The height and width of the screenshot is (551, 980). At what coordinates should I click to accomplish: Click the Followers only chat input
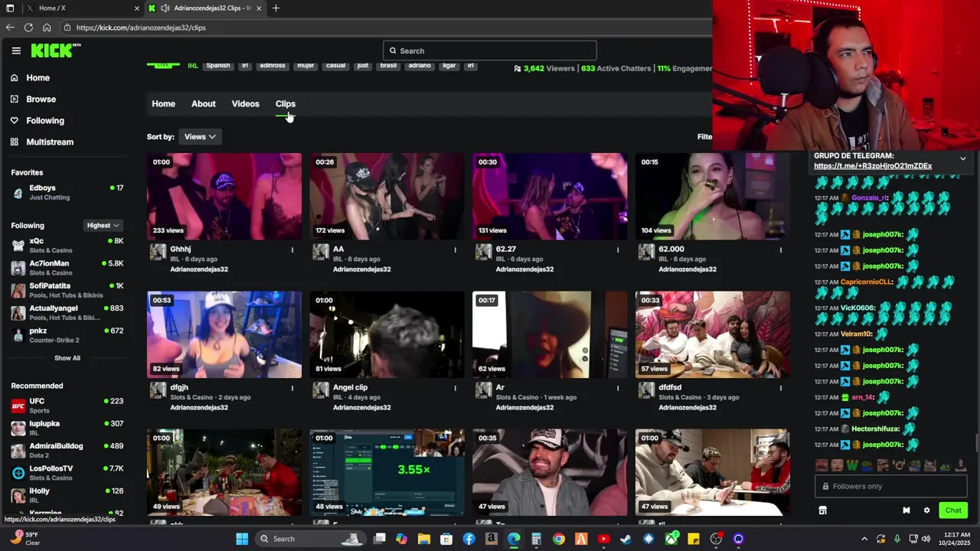891,487
